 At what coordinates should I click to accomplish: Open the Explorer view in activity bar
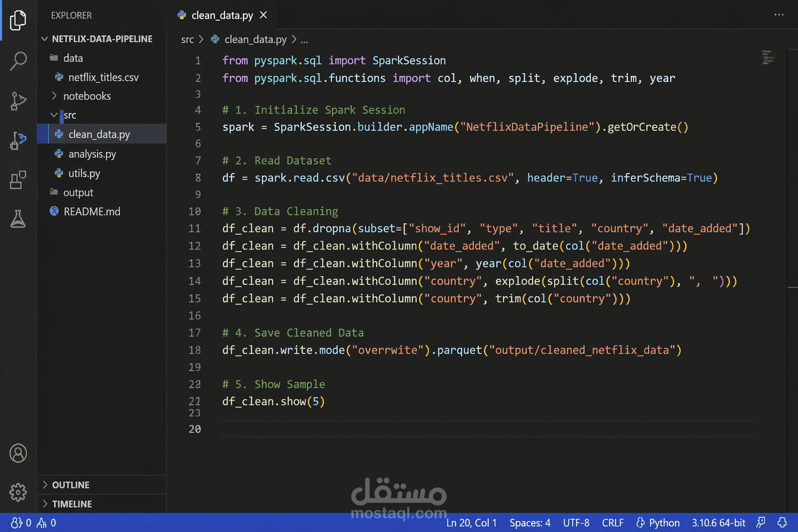click(18, 20)
